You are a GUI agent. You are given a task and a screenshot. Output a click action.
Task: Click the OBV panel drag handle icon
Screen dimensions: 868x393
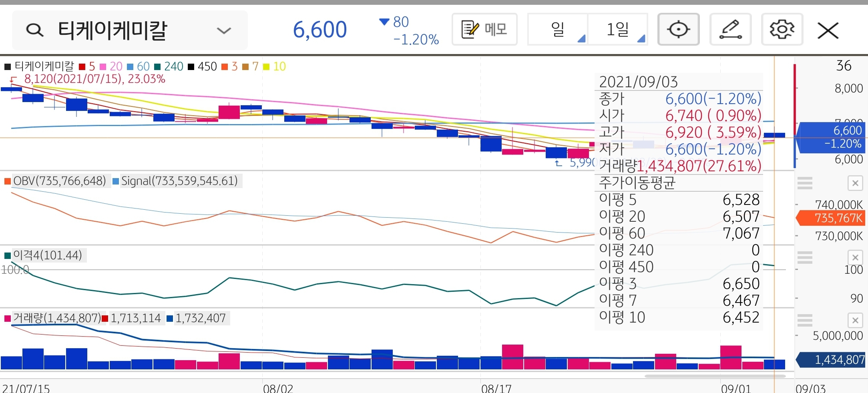coord(805,183)
